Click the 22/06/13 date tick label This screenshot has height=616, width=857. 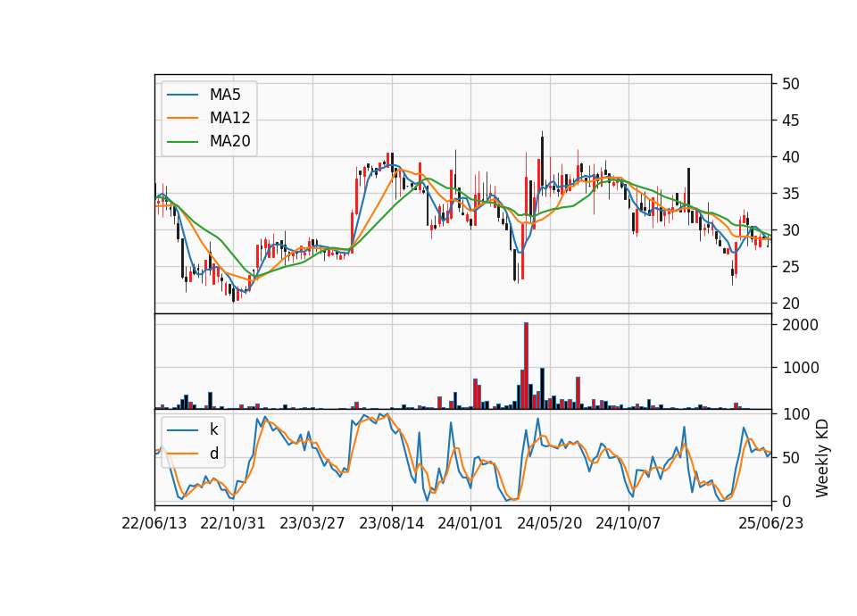(x=154, y=523)
